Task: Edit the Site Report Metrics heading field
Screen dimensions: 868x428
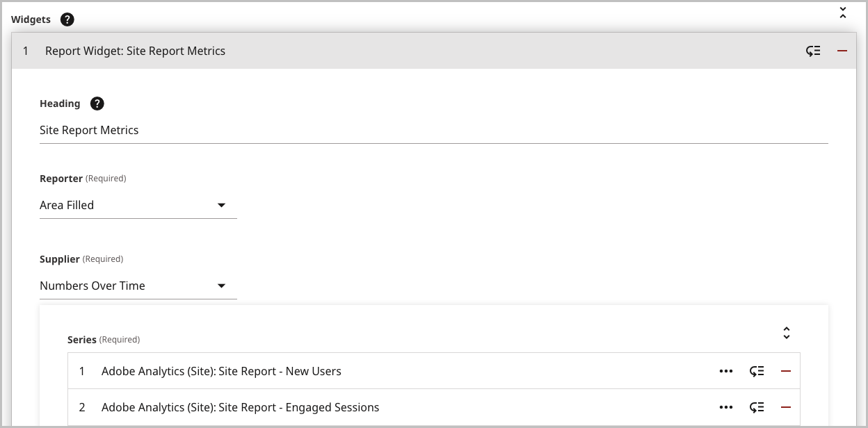Action: pyautogui.click(x=278, y=130)
